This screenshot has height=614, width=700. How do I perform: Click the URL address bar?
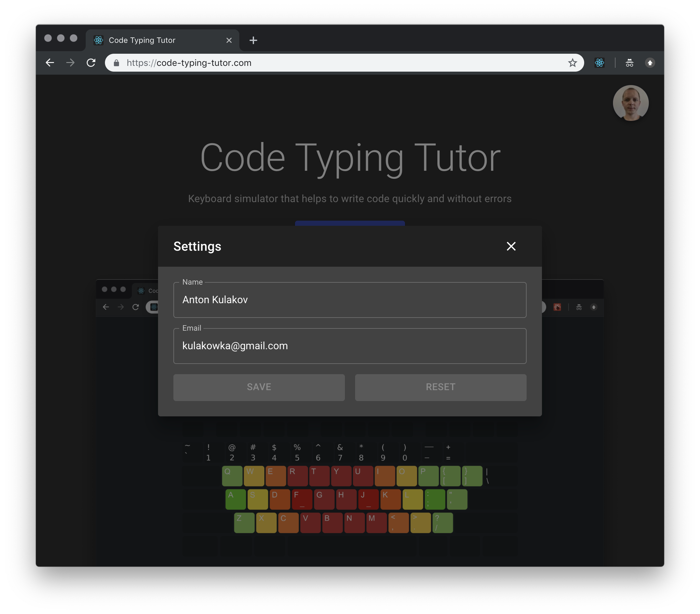[x=342, y=63]
